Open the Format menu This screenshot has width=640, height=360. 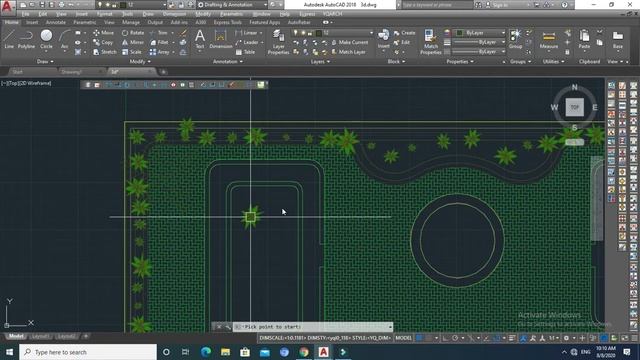coord(104,14)
